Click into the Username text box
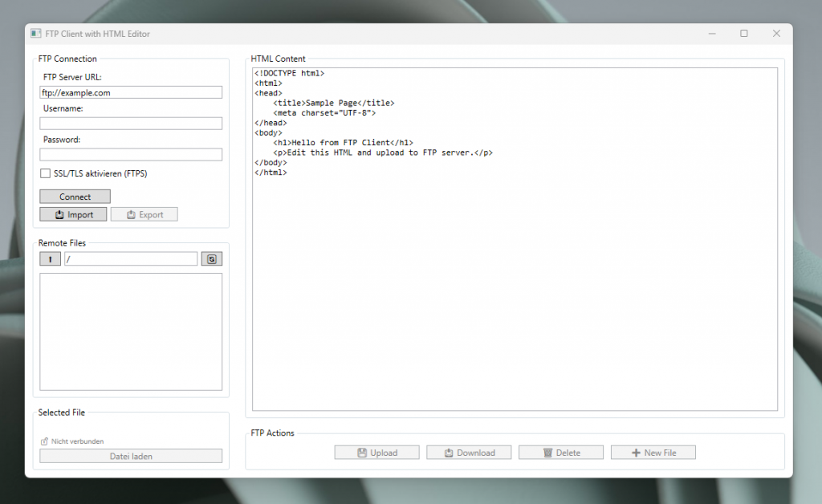 point(131,124)
